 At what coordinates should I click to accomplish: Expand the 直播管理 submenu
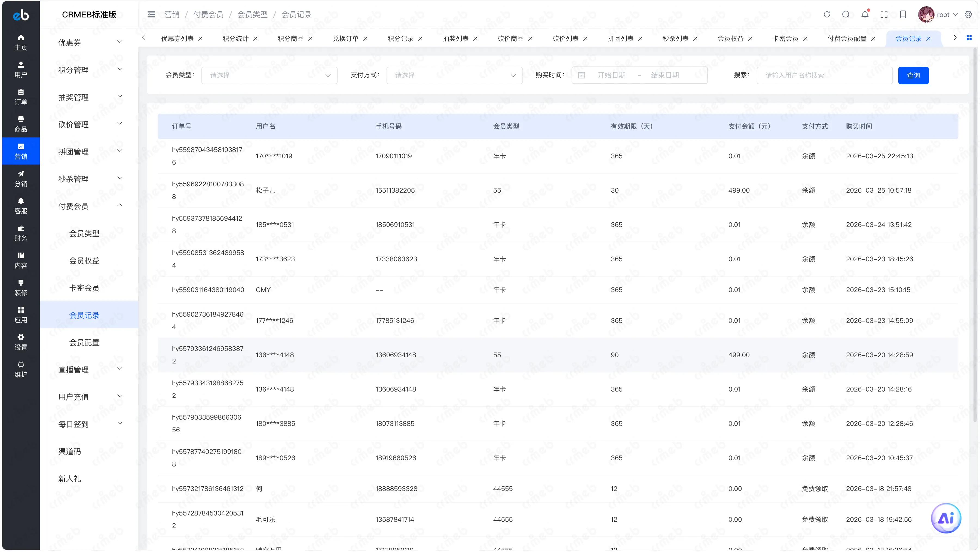pyautogui.click(x=90, y=369)
